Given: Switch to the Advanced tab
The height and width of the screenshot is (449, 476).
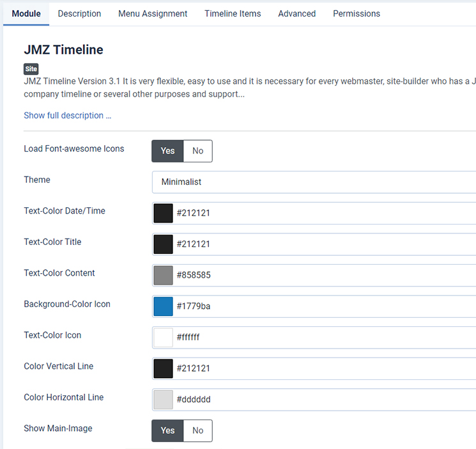Looking at the screenshot, I should (297, 13).
